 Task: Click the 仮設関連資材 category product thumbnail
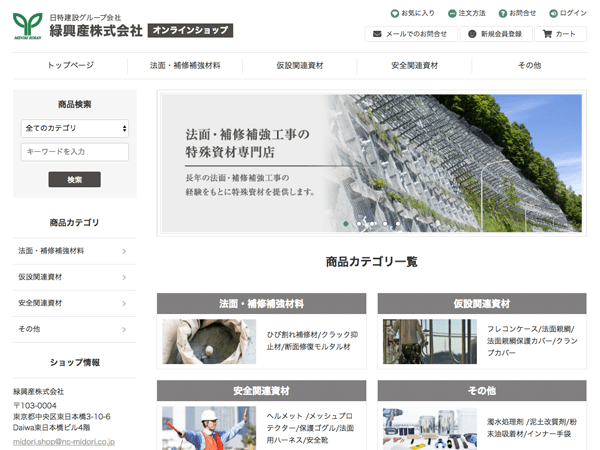pyautogui.click(x=415, y=341)
